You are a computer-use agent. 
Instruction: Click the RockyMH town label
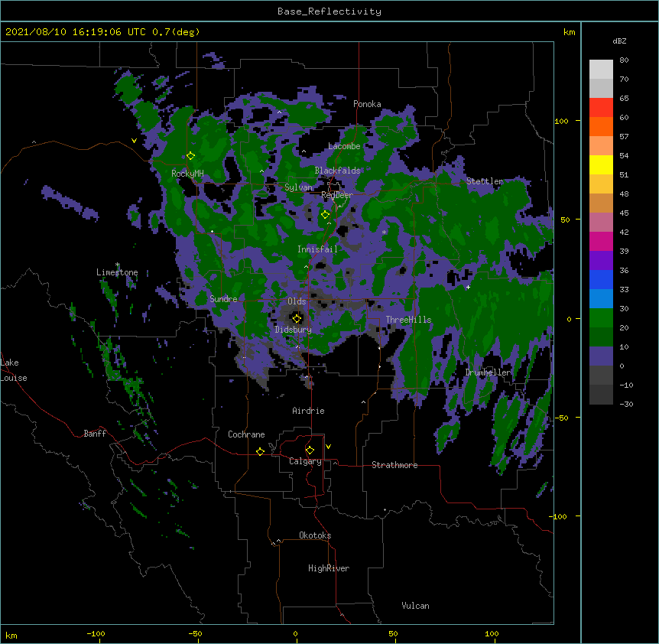coord(187,174)
